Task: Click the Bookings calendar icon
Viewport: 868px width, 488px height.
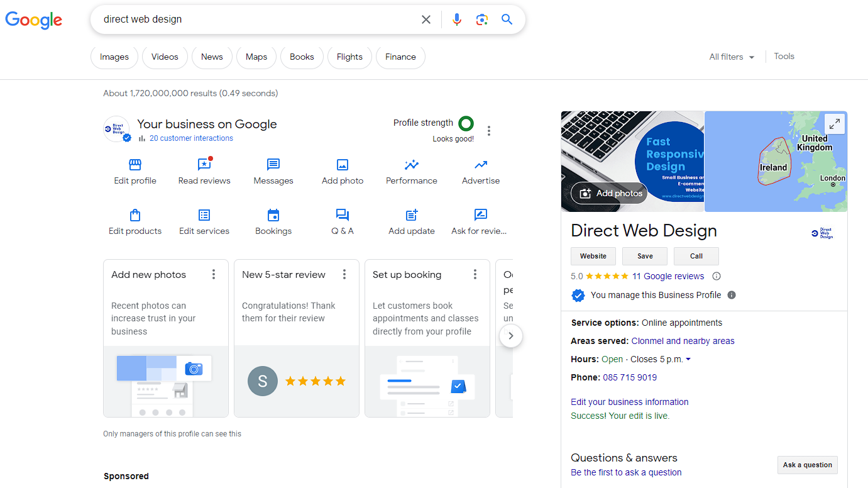Action: [273, 215]
